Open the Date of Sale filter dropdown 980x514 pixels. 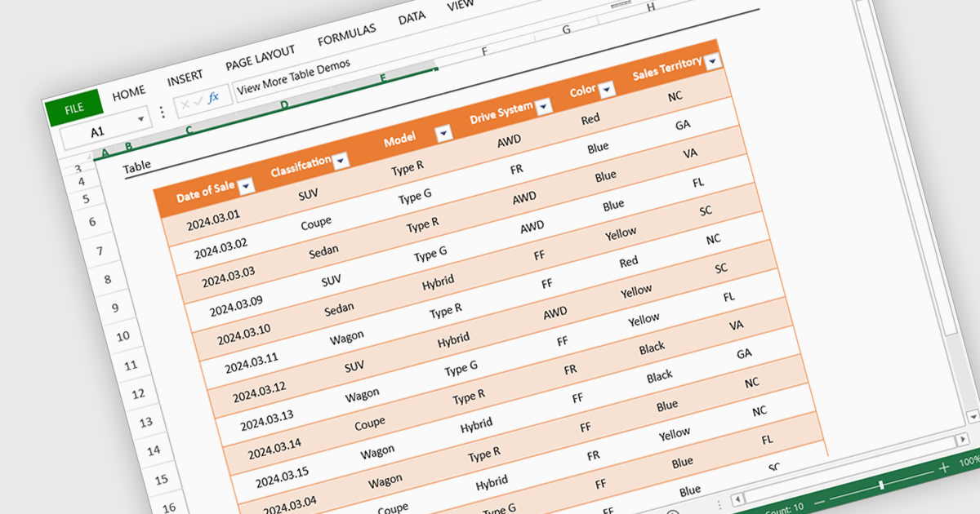pos(245,187)
